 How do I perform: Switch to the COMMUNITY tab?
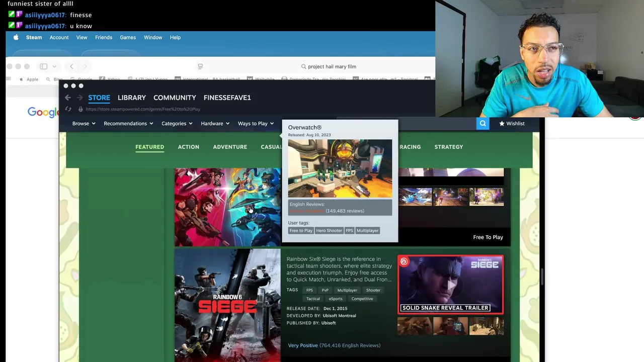pos(175,98)
